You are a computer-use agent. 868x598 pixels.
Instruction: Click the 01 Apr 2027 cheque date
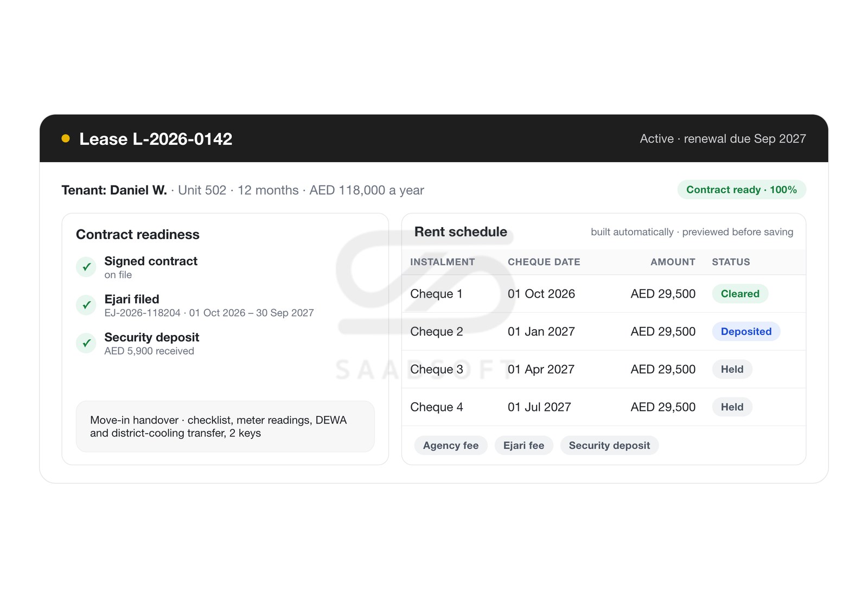(x=541, y=370)
